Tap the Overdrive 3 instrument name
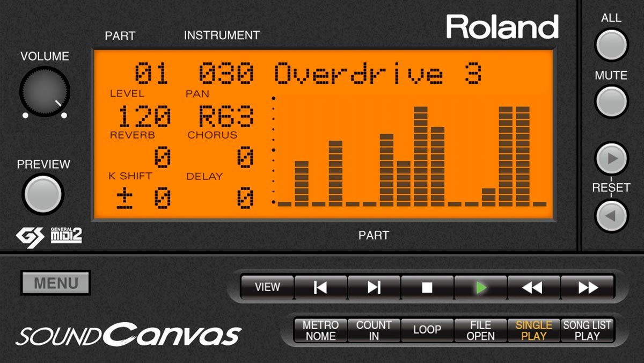This screenshot has height=363, width=644. coord(378,74)
